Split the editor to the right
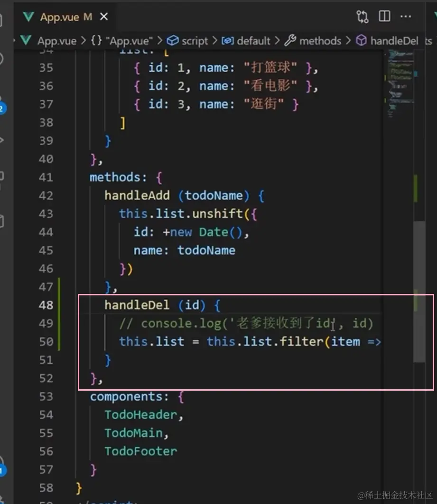This screenshot has height=504, width=437. (384, 16)
